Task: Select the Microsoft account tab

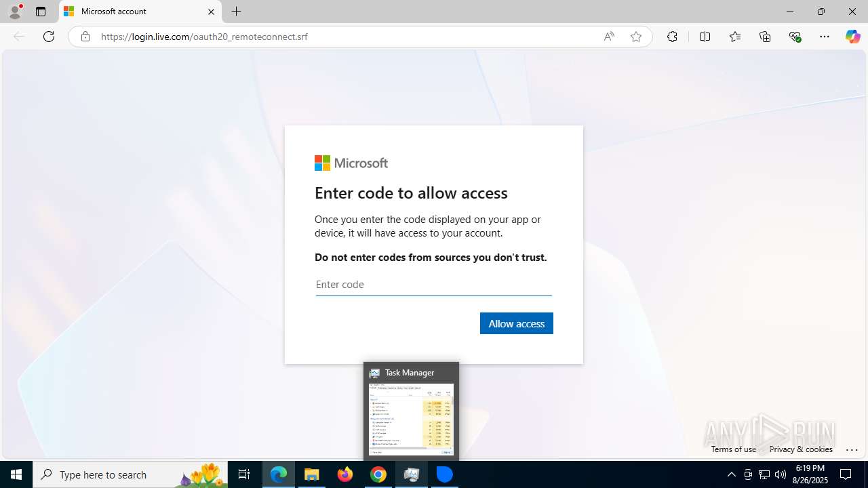Action: coord(140,12)
